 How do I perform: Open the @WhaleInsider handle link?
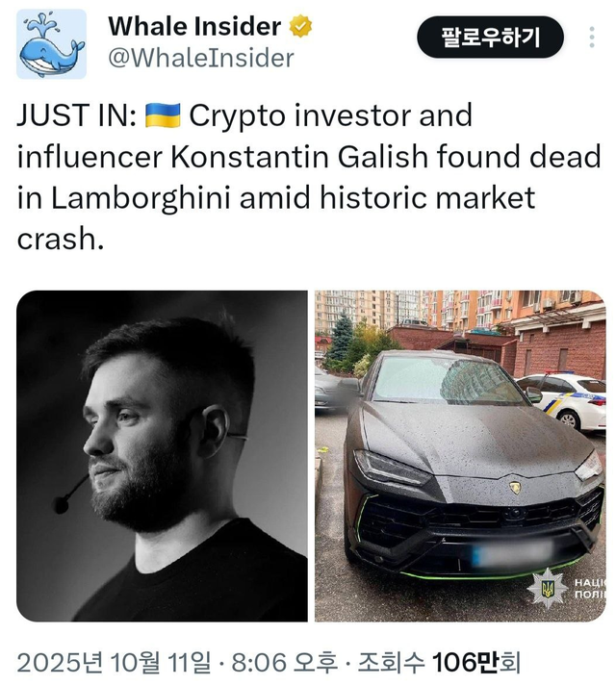pos(200,58)
